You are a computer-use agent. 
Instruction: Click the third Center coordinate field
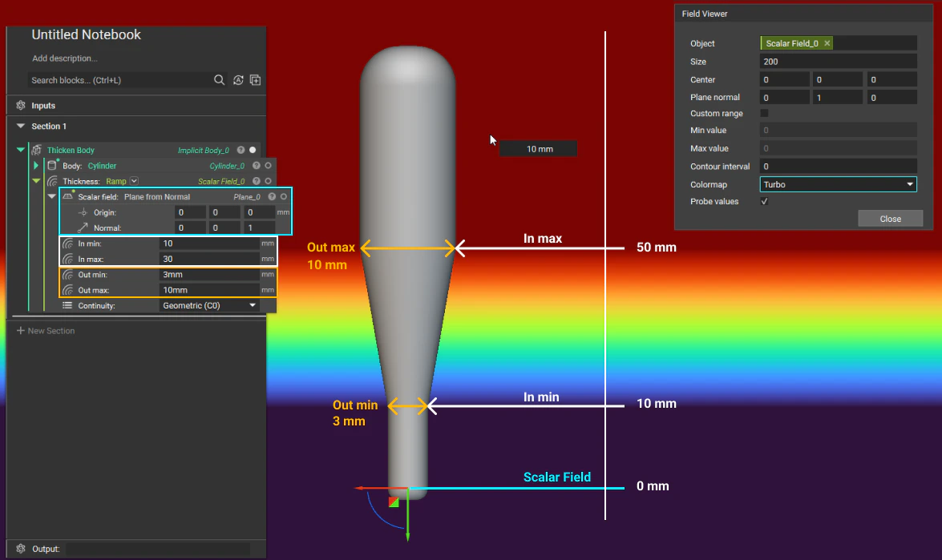pos(891,79)
